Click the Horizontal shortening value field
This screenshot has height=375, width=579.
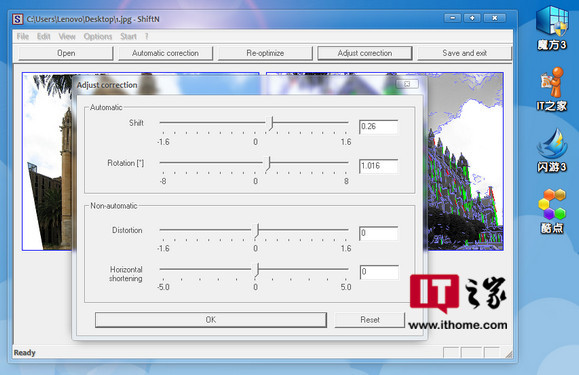tap(379, 272)
